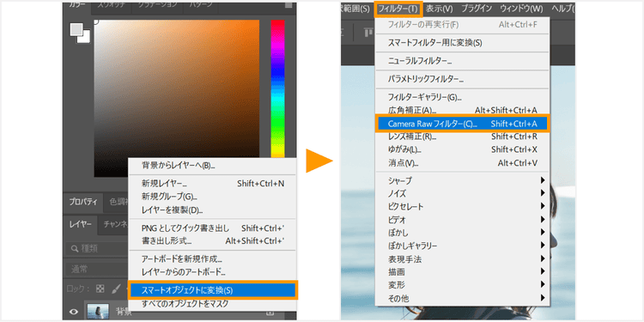Switch to the チャンネル tab

click(115, 224)
